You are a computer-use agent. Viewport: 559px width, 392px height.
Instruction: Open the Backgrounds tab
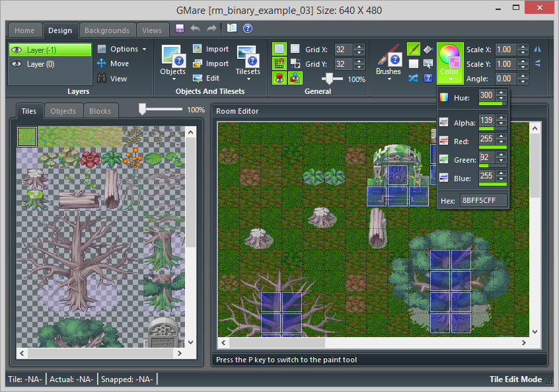tap(107, 30)
